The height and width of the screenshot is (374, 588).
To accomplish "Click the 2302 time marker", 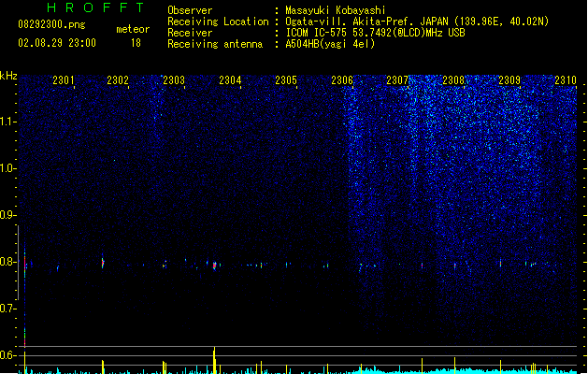I will click(x=118, y=80).
